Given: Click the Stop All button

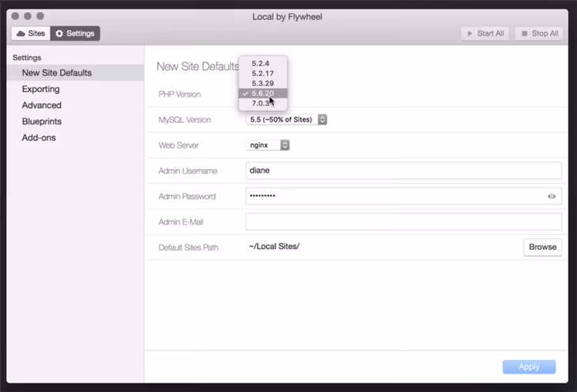Looking at the screenshot, I should pos(539,34).
